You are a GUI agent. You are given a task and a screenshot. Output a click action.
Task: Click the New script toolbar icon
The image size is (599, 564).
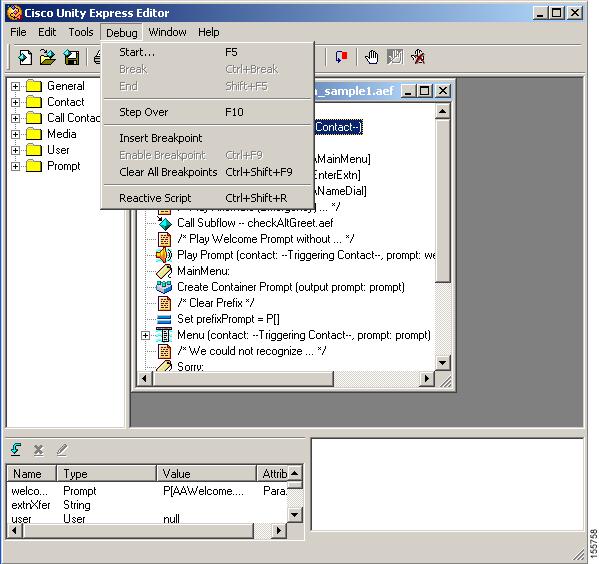tap(25, 57)
